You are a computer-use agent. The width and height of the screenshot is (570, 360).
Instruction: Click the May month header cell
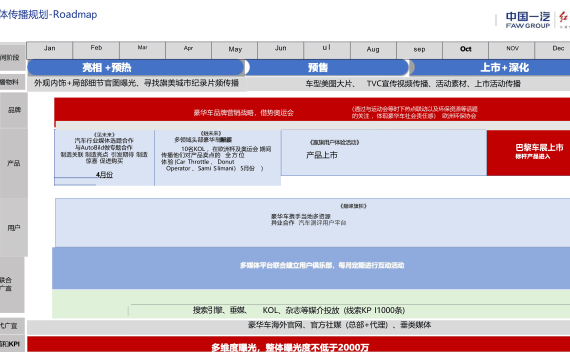(235, 50)
